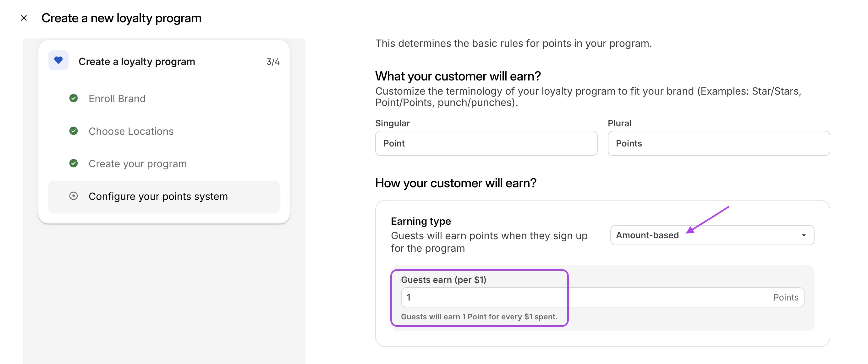Click the Points unit suffix label
The height and width of the screenshot is (364, 868).
click(x=785, y=297)
